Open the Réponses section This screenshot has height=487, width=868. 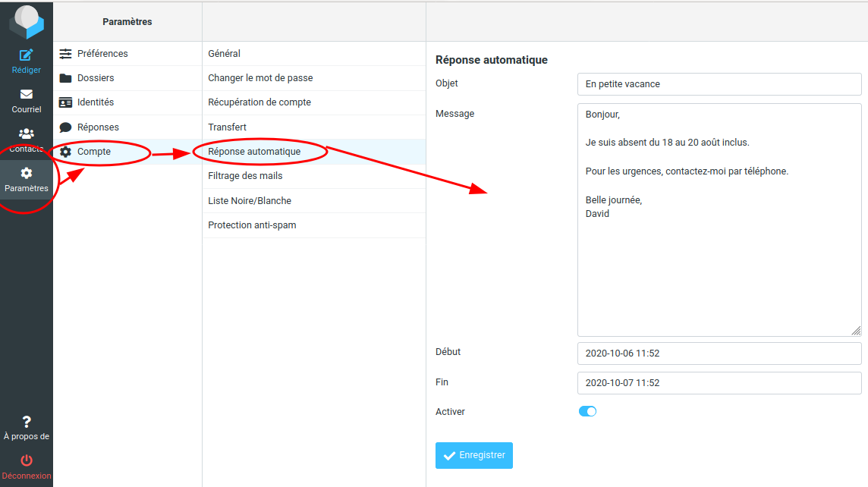point(98,127)
